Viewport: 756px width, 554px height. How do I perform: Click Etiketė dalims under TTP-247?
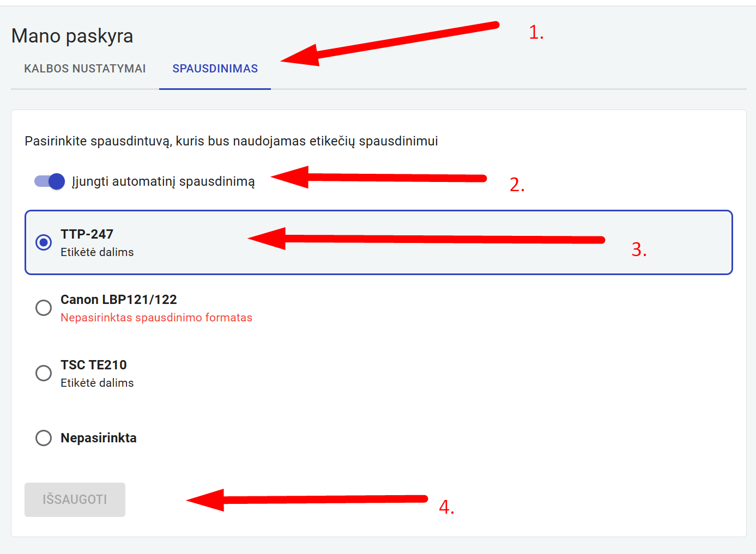pos(97,252)
